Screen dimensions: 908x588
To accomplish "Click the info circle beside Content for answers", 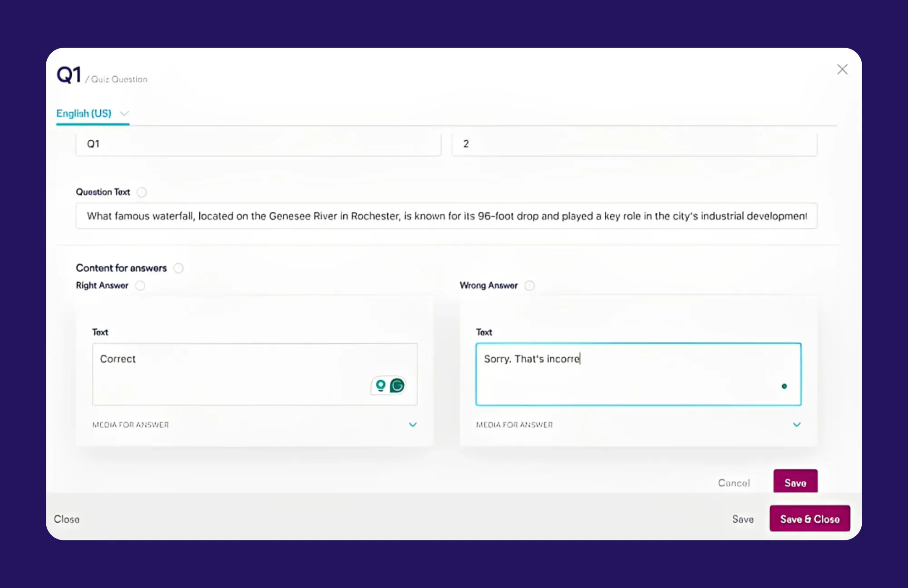I will click(x=178, y=268).
